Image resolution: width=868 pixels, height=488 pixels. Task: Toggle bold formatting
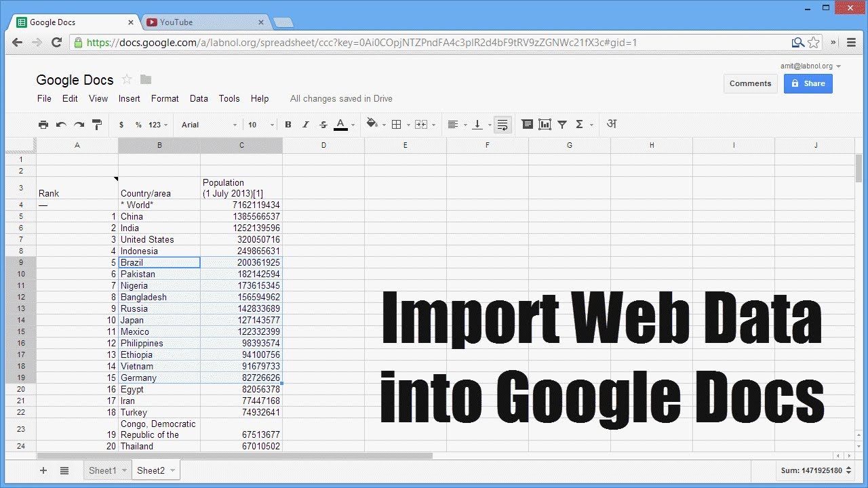[x=288, y=125]
